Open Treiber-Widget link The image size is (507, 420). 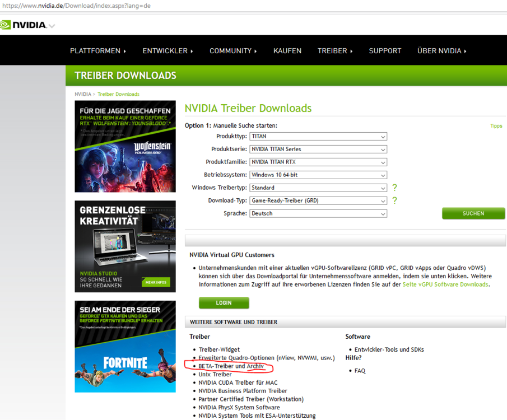pos(219,349)
